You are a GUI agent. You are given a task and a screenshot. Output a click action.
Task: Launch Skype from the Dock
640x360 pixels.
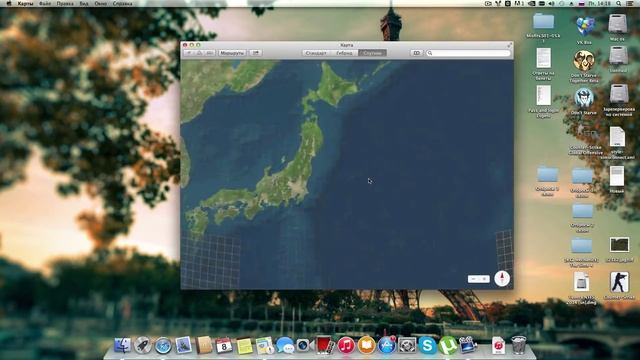tap(427, 346)
